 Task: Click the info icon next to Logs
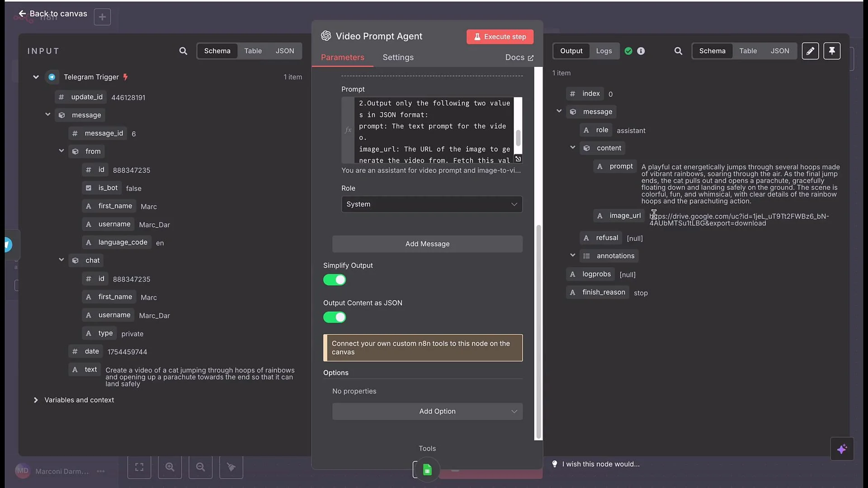641,51
